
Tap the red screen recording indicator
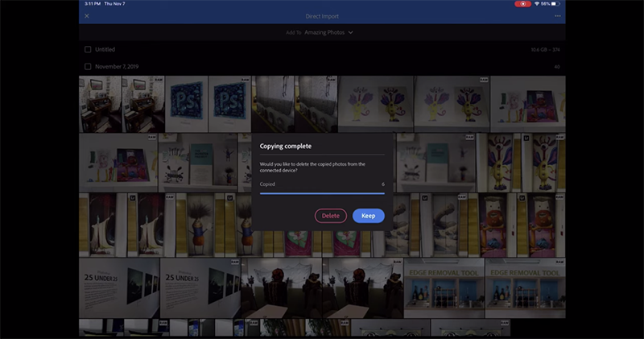pyautogui.click(x=523, y=4)
